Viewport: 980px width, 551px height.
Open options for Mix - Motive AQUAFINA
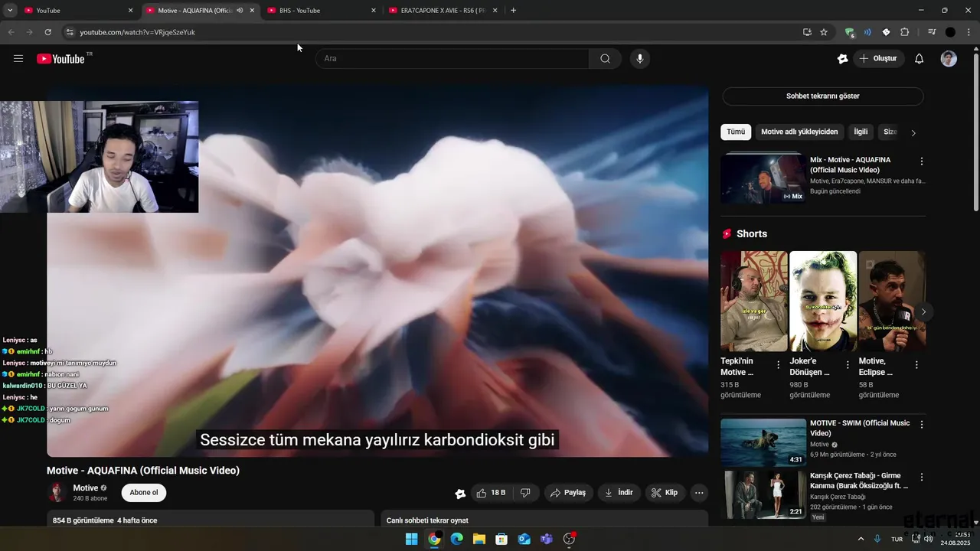(x=921, y=161)
